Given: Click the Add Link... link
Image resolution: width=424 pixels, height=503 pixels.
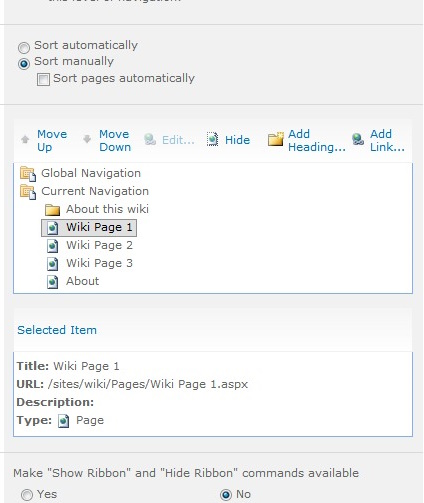Looking at the screenshot, I should [x=387, y=140].
